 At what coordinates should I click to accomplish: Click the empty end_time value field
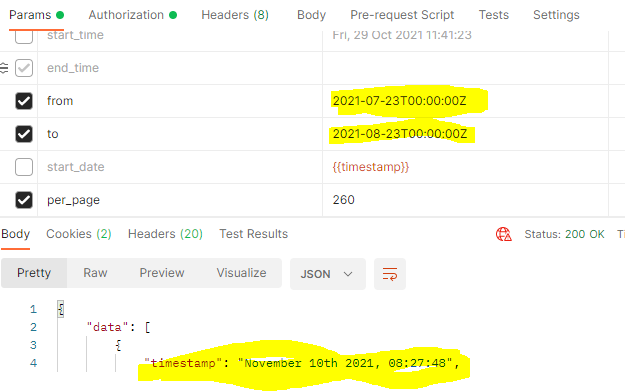tap(465, 68)
